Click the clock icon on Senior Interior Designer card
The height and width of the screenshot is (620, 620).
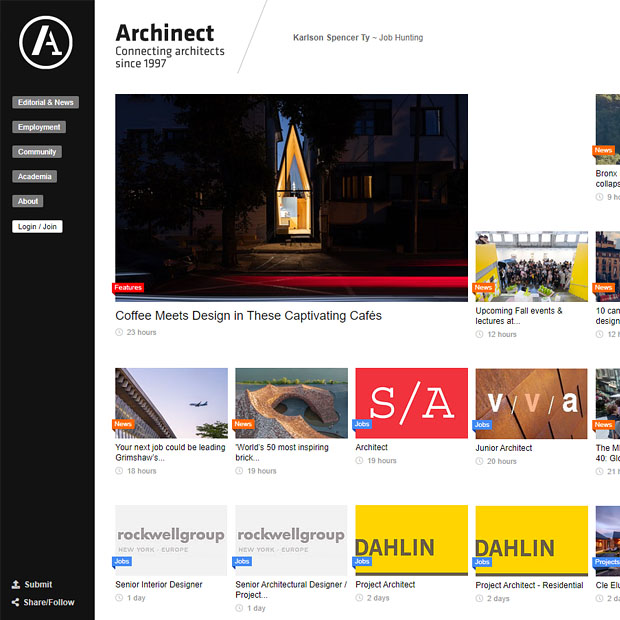tap(119, 598)
